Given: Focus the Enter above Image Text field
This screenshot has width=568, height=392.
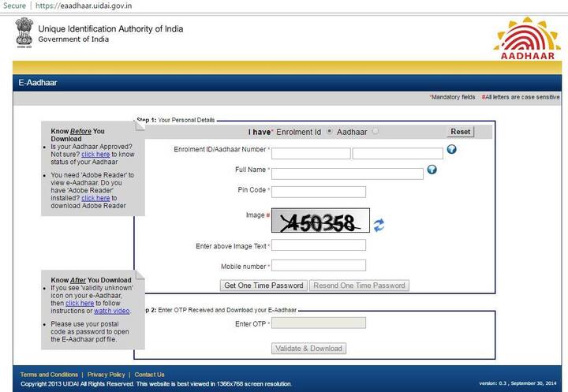Looking at the screenshot, I should tap(319, 245).
